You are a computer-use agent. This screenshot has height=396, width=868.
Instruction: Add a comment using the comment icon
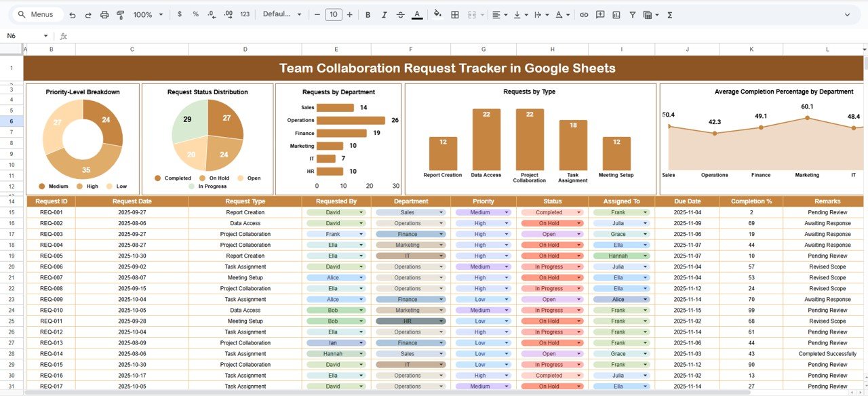coord(600,14)
